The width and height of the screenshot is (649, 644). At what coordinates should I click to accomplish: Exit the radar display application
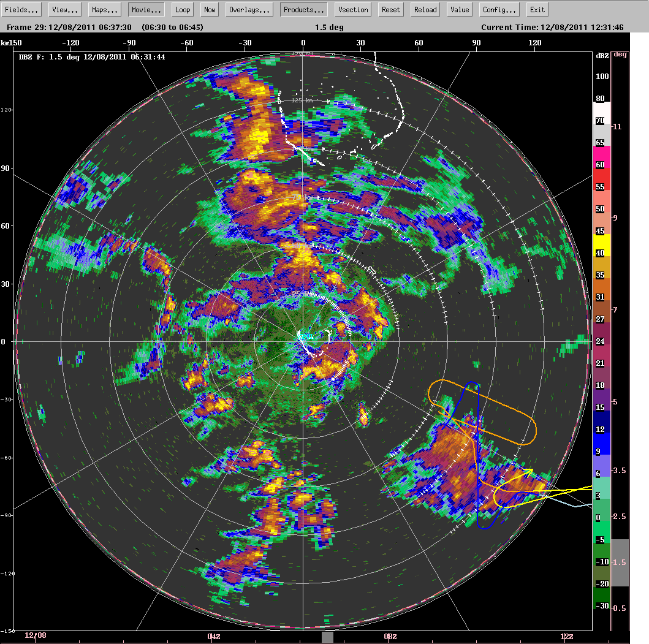tap(537, 10)
